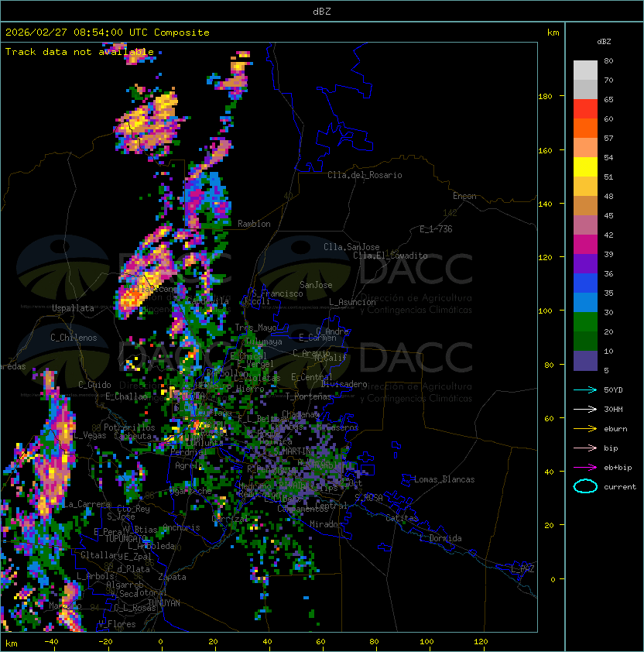Screen dimensions: 644x652
Task: Click the cyan 'current' ellipse icon
Action: [x=585, y=486]
